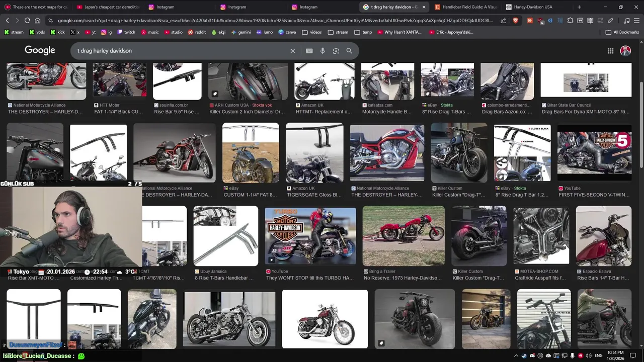Open the Espacio Eslava Rise Bars thumbnail

tap(604, 236)
